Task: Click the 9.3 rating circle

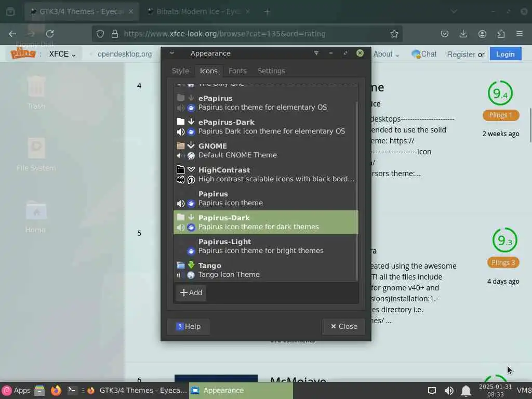Action: coord(504,240)
